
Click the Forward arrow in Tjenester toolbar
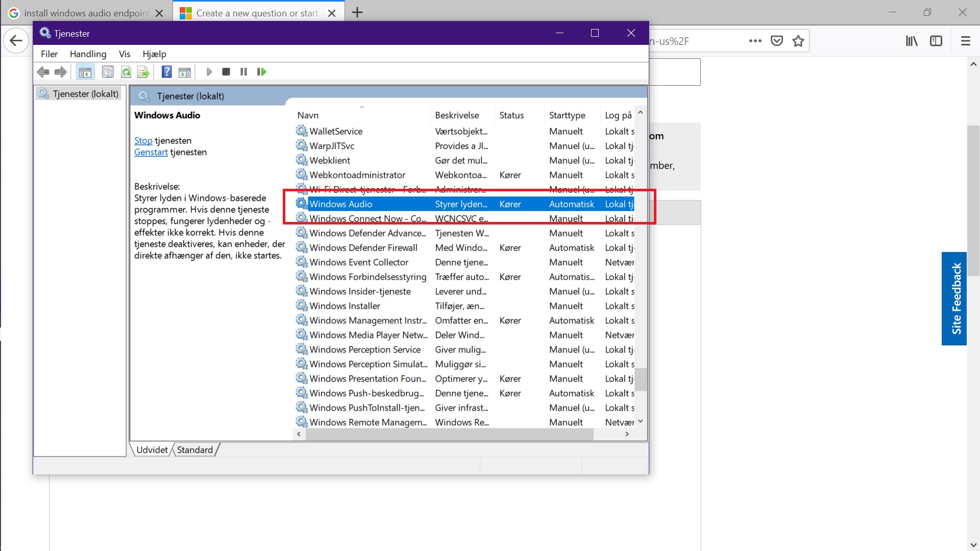click(61, 72)
